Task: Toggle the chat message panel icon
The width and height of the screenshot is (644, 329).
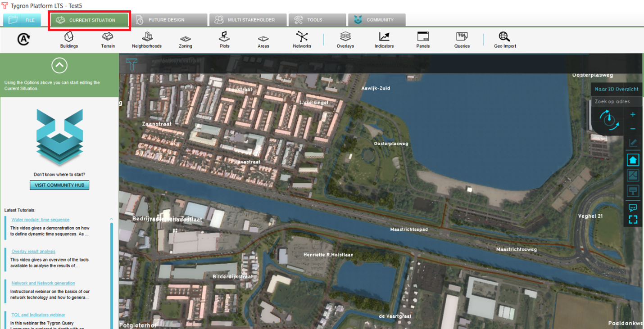Action: pos(633,207)
